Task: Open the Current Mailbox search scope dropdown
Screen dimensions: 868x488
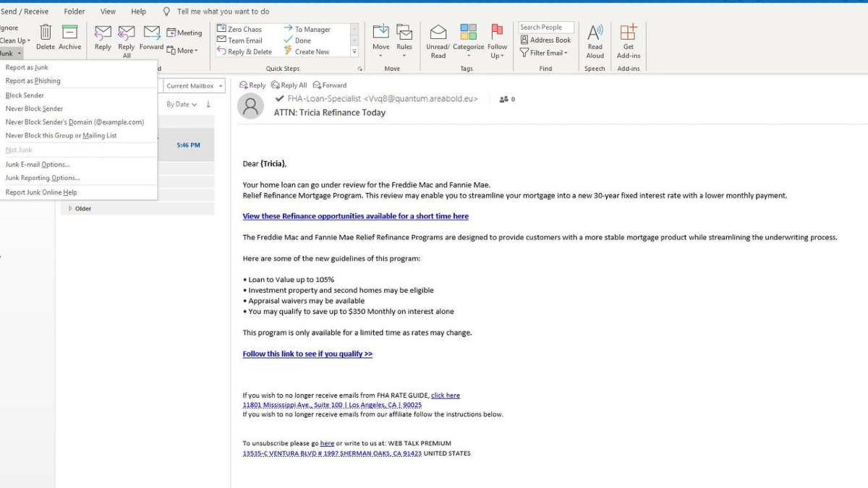Action: pyautogui.click(x=193, y=85)
